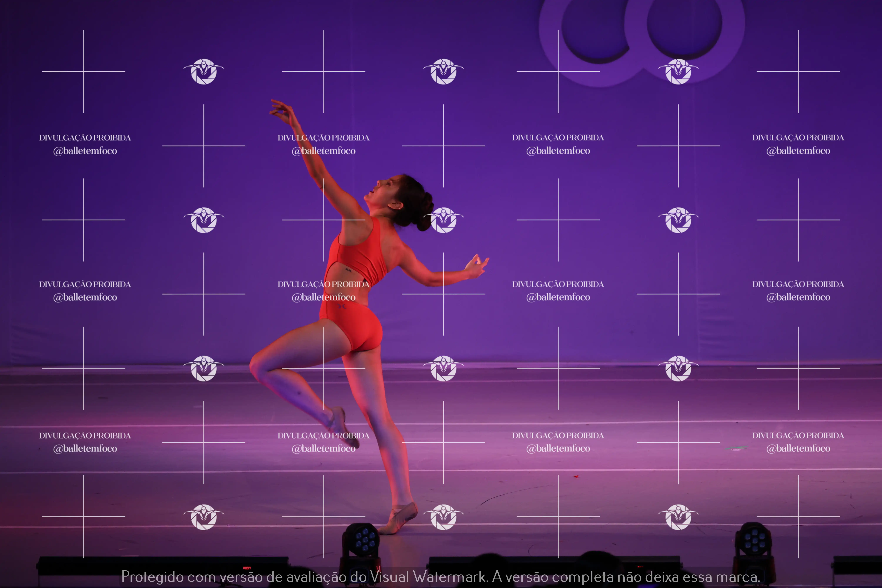The height and width of the screenshot is (588, 882).
Task: Click the small red LED display at stage edge
Action: click(247, 568)
